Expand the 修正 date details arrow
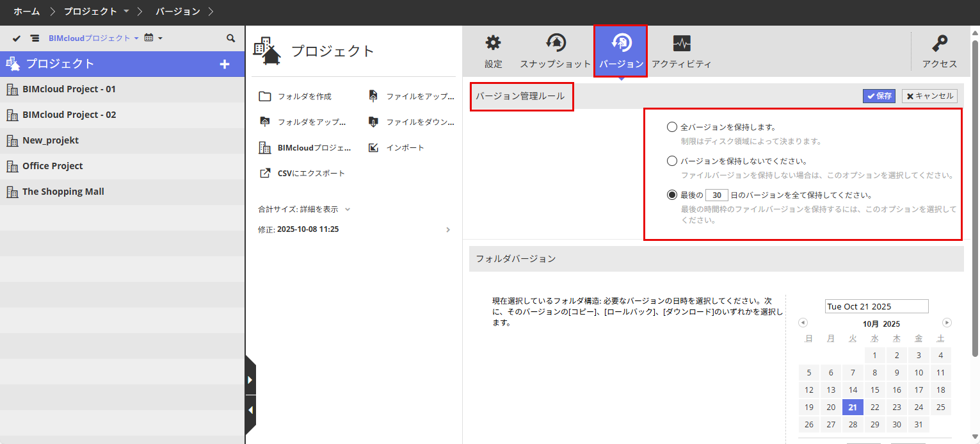Image resolution: width=980 pixels, height=444 pixels. pyautogui.click(x=448, y=229)
